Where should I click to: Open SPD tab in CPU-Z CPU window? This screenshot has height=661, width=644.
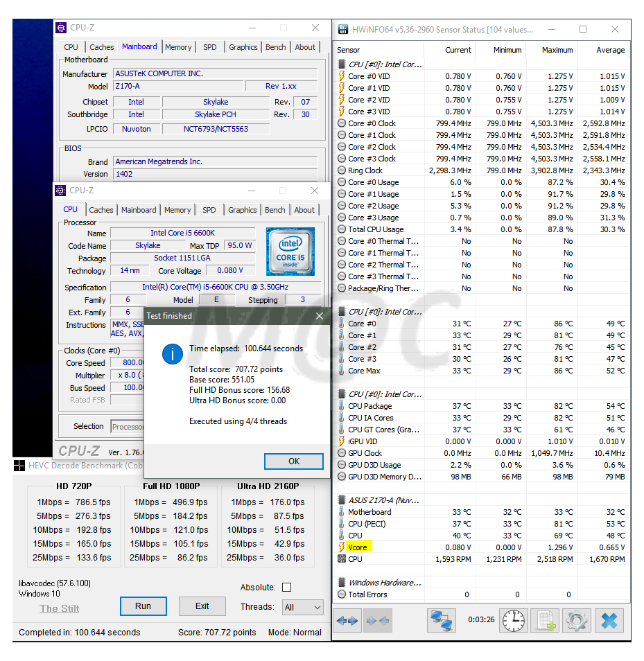(209, 210)
